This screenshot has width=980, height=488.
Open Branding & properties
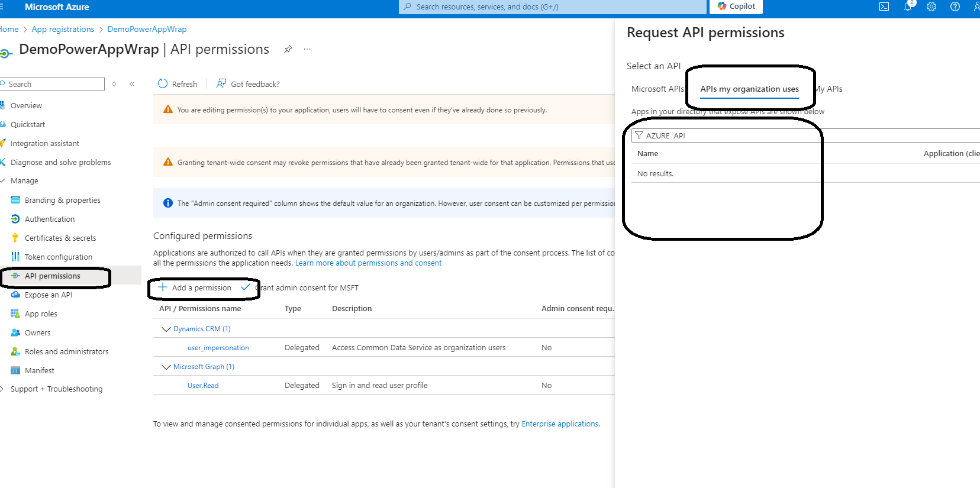click(62, 200)
